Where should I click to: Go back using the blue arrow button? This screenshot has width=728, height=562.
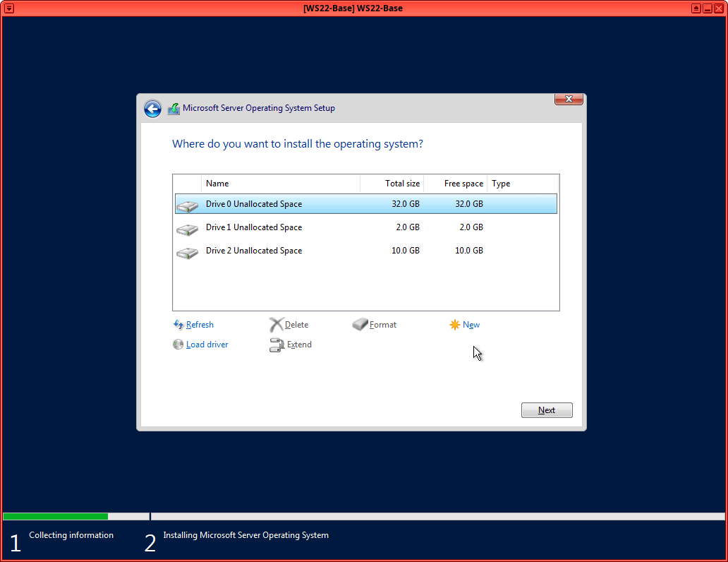[x=152, y=109]
